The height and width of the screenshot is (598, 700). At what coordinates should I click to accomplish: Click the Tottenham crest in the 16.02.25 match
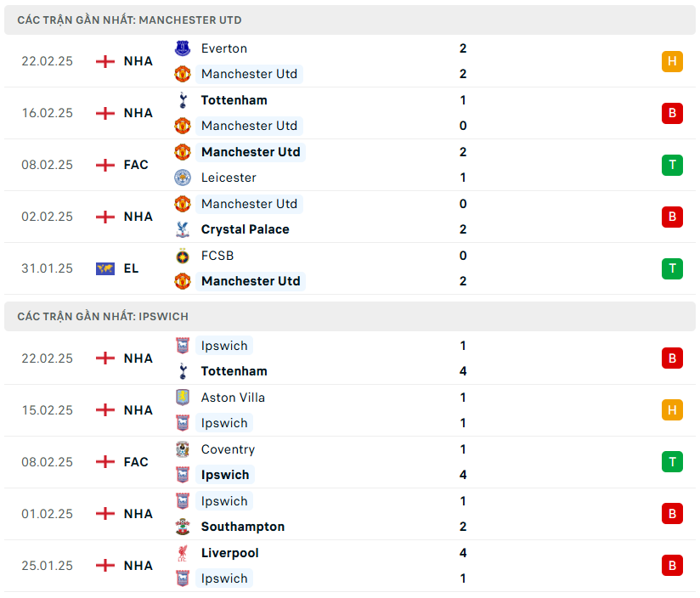183,100
